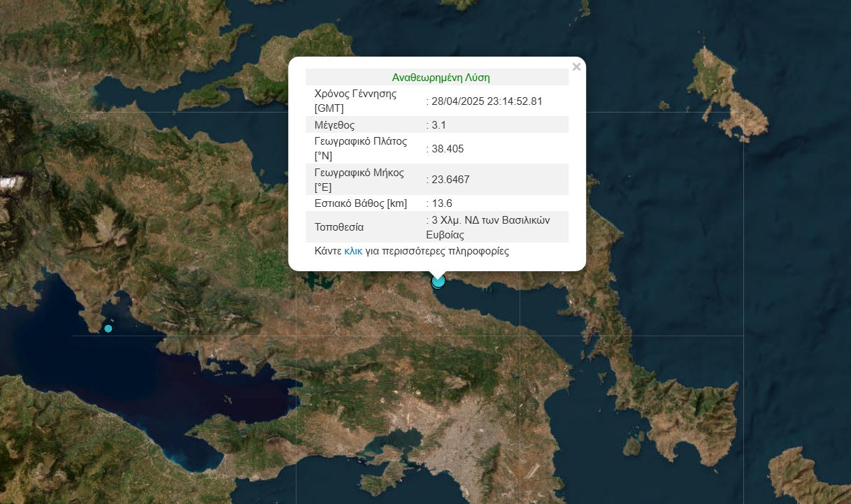Click the earthquake marker below the popup
The width and height of the screenshot is (851, 504).
point(438,281)
